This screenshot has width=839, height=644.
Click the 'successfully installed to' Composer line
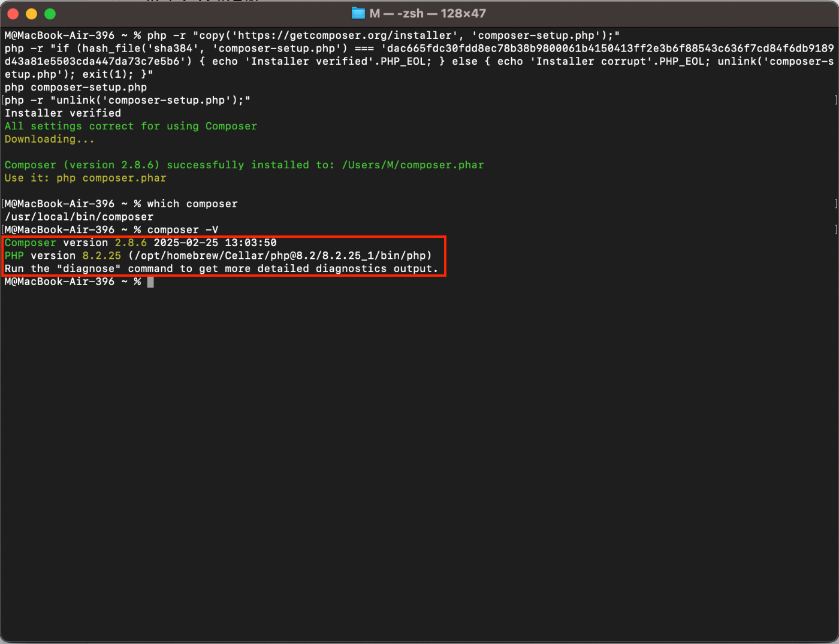click(x=244, y=165)
